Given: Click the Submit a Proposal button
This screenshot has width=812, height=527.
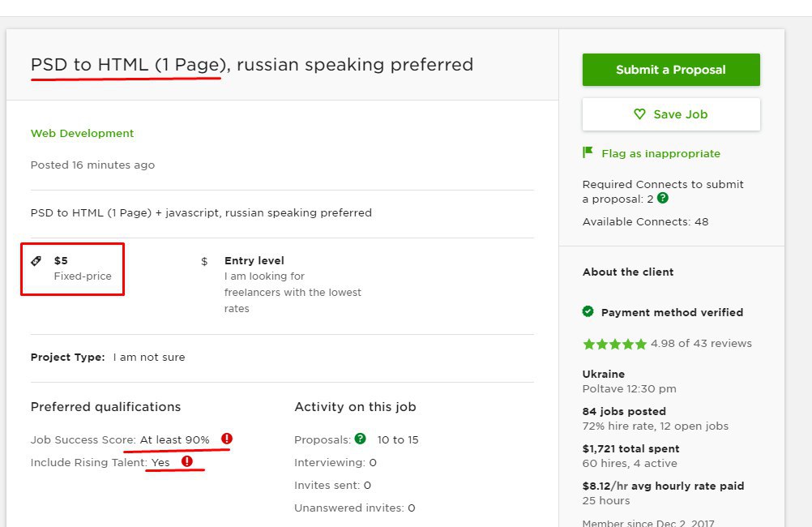Looking at the screenshot, I should tap(671, 70).
